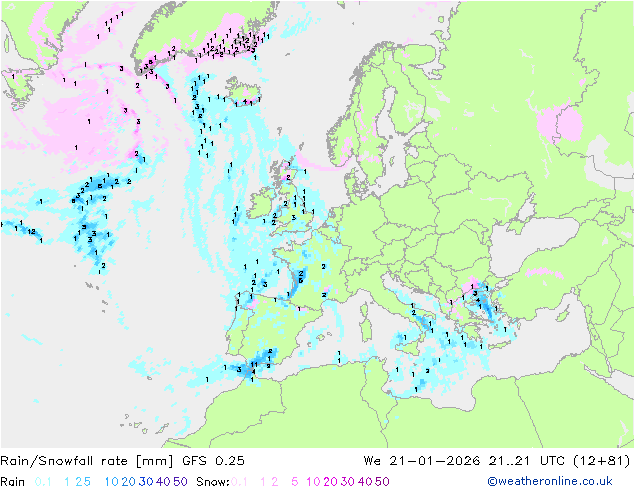The height and width of the screenshot is (490, 634).
Task: Click the '21..21 UTC' time label
Action: pyautogui.click(x=527, y=461)
